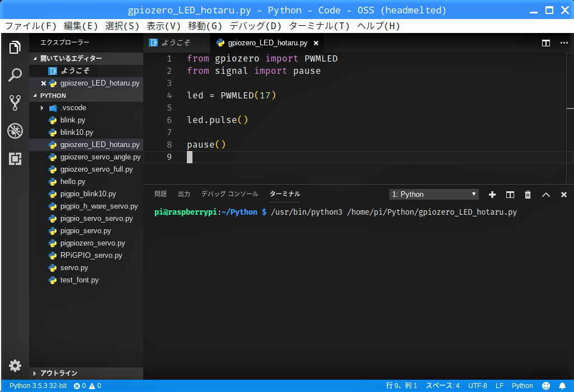Open pigpio_servo_servo.py in the explorer
The image size is (574, 392).
pyautogui.click(x=86, y=219)
